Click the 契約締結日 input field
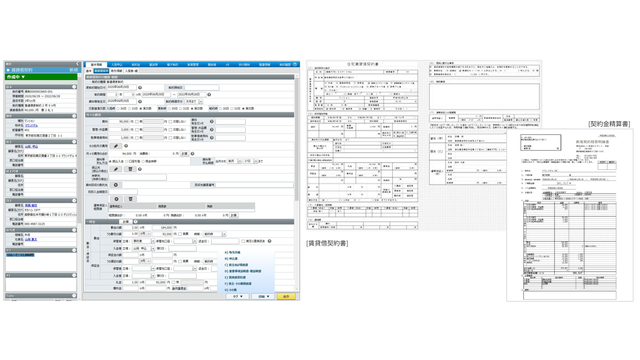The height and width of the screenshot is (360, 640). pyautogui.click(x=202, y=88)
